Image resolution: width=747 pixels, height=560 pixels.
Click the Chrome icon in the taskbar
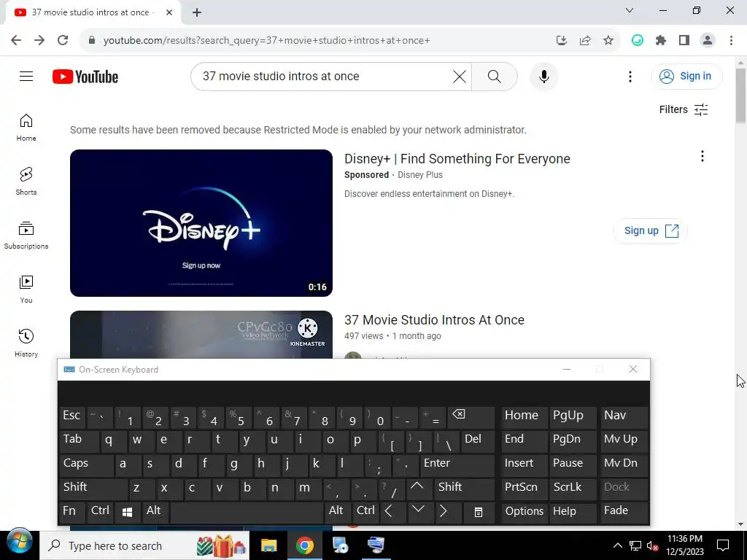tap(305, 545)
